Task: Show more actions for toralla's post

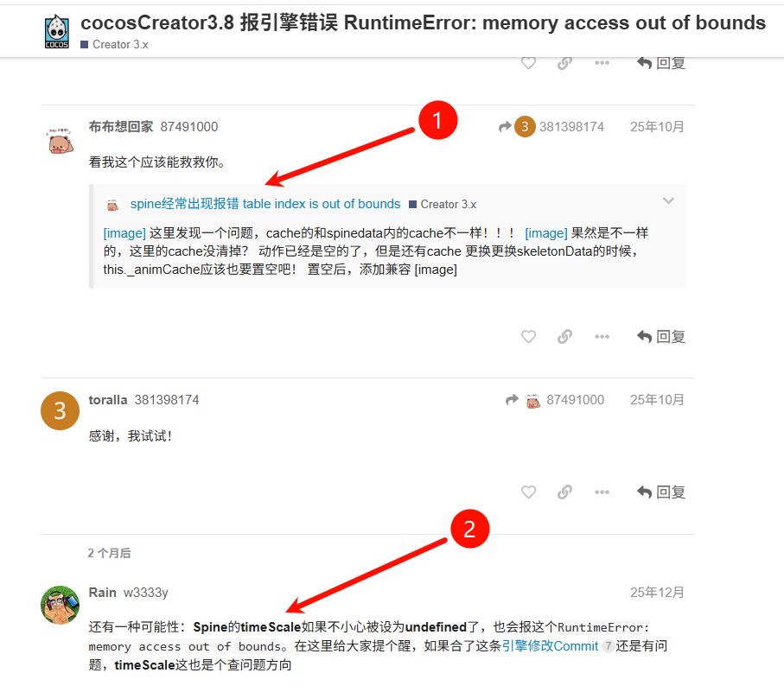Action: click(602, 492)
